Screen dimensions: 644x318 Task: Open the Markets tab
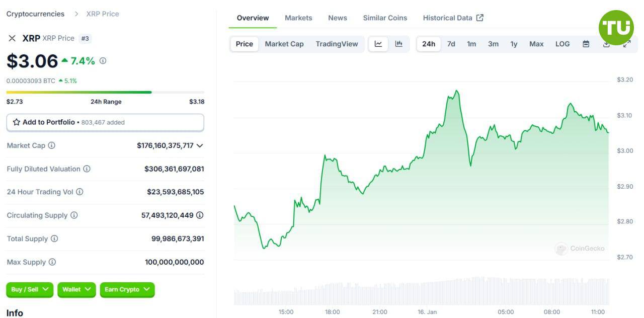298,18
